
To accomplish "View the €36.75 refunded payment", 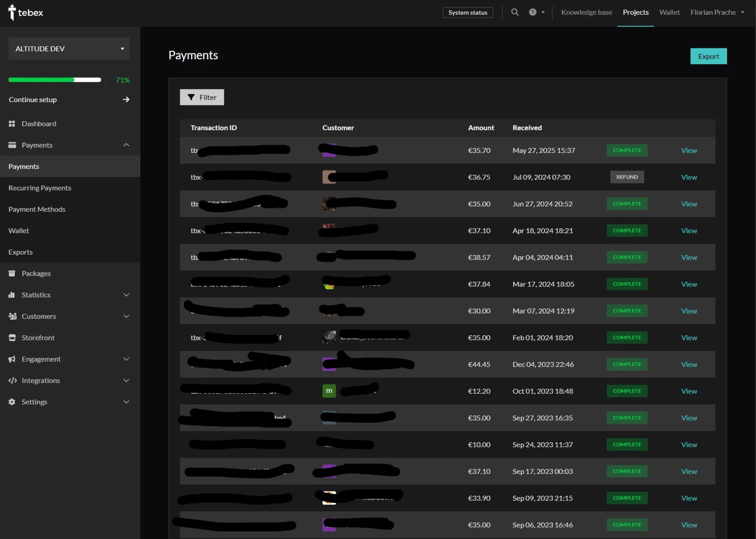I will coord(689,177).
